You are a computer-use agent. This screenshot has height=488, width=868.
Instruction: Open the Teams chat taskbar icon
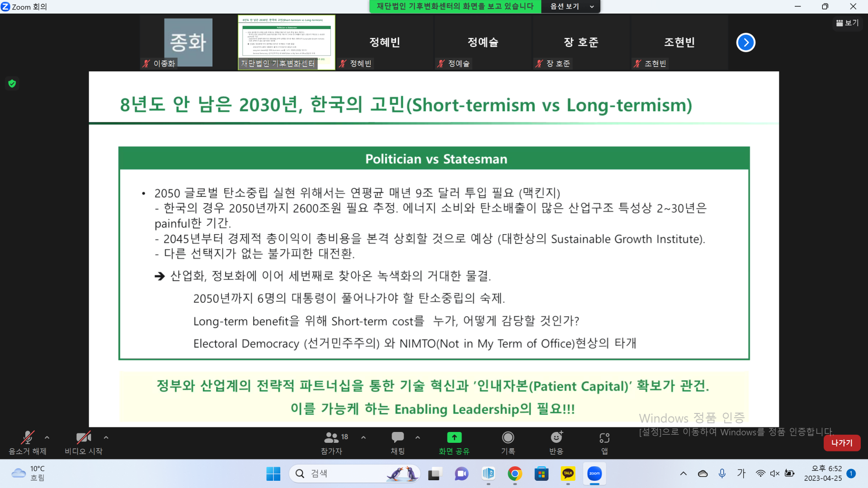462,474
